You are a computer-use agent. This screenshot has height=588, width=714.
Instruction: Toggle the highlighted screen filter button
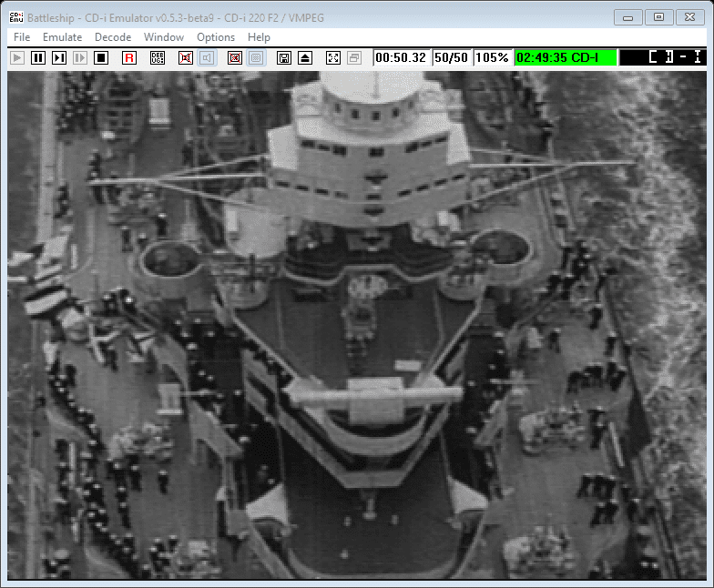(x=256, y=57)
